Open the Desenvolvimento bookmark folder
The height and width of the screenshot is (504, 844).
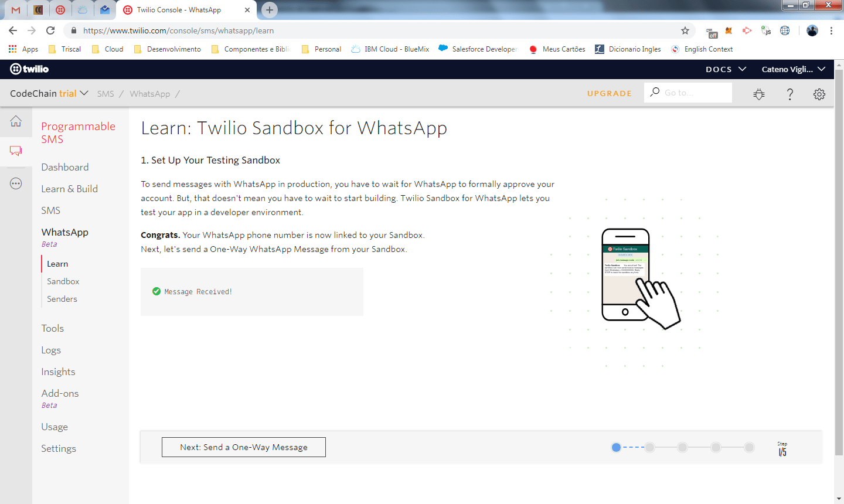(168, 49)
